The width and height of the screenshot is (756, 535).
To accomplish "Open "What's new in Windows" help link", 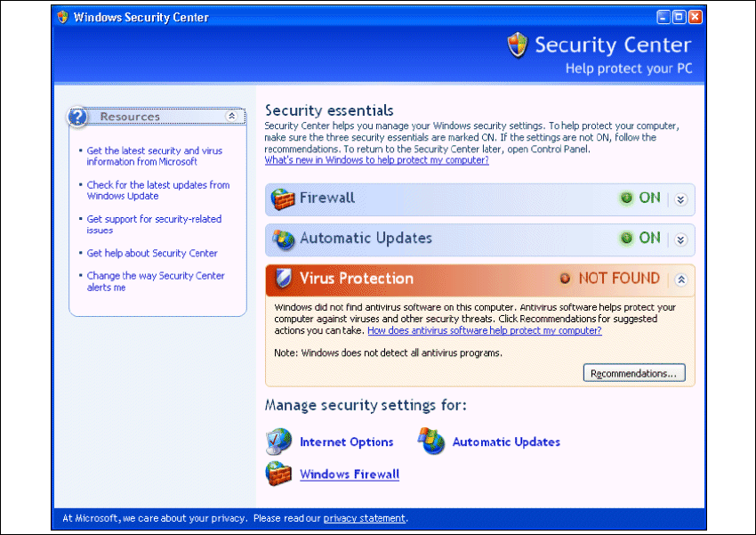I will [376, 160].
